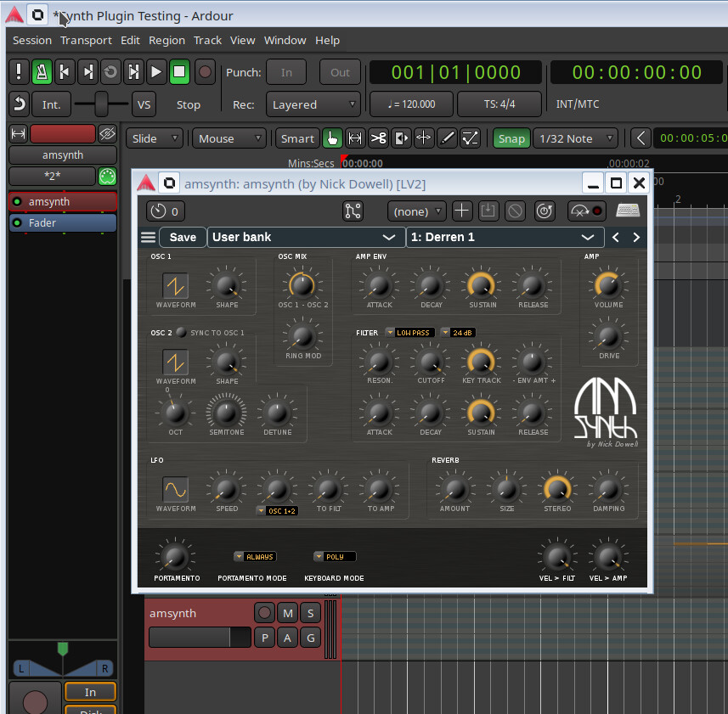Open the Region menu

(166, 40)
